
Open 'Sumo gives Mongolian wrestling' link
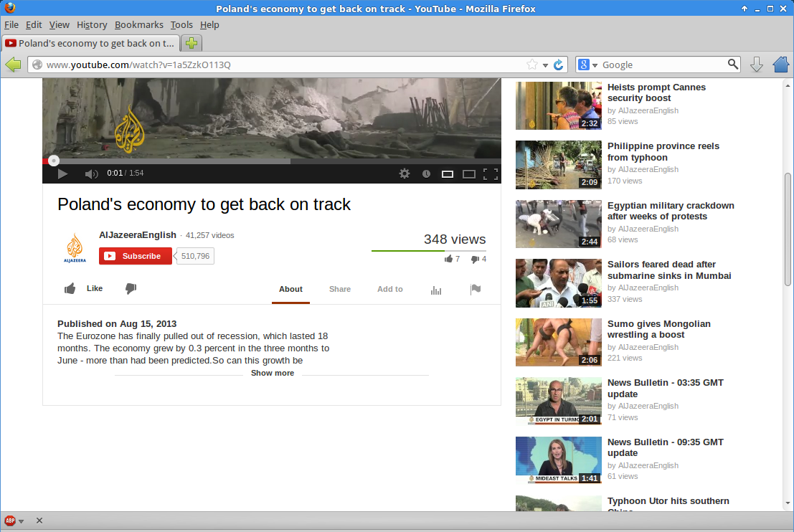pos(658,329)
